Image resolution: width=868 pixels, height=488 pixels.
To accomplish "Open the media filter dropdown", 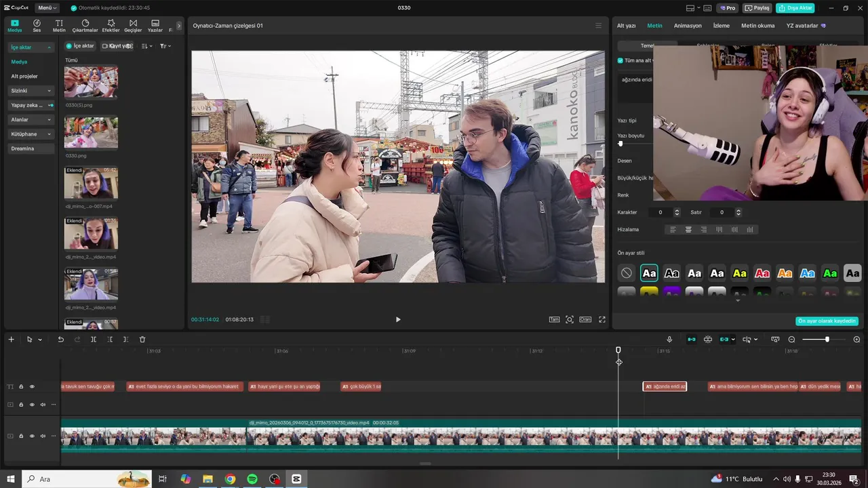I will 165,46.
